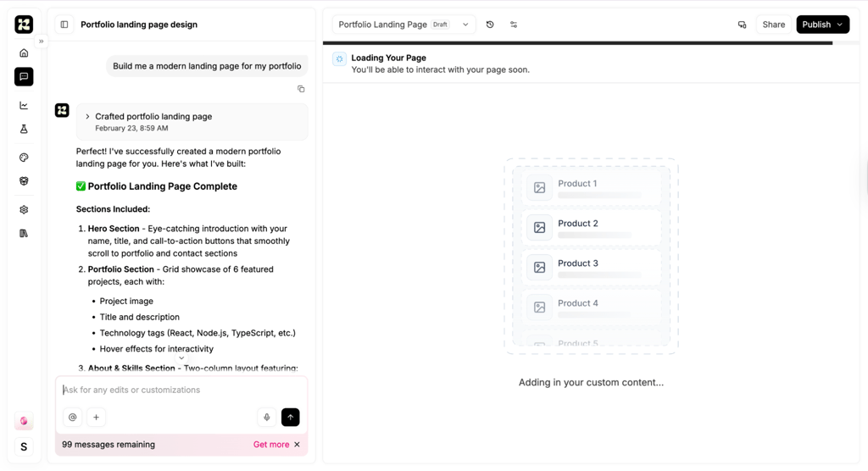Click the pink avatar icon in the sidebar
The height and width of the screenshot is (471, 868).
click(24, 421)
